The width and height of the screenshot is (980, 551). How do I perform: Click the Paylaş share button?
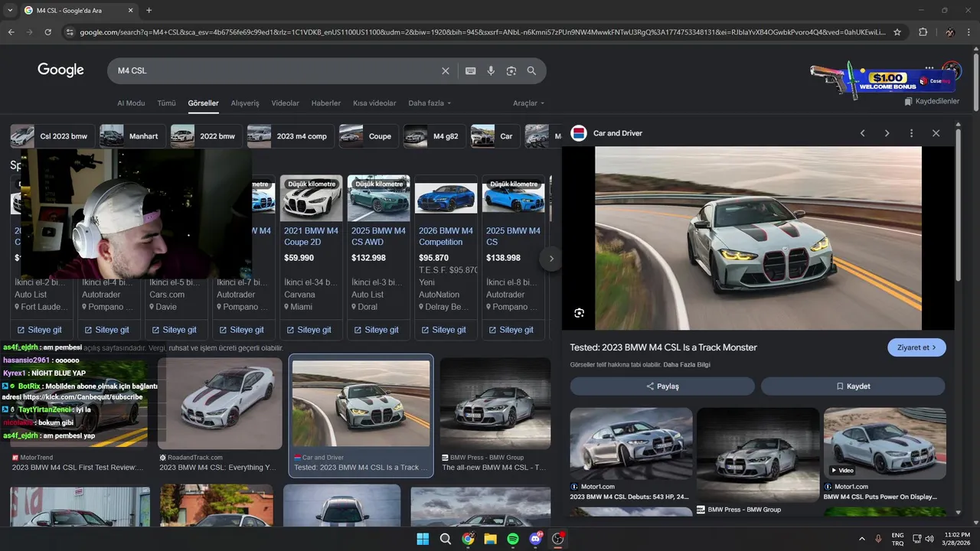pyautogui.click(x=662, y=386)
